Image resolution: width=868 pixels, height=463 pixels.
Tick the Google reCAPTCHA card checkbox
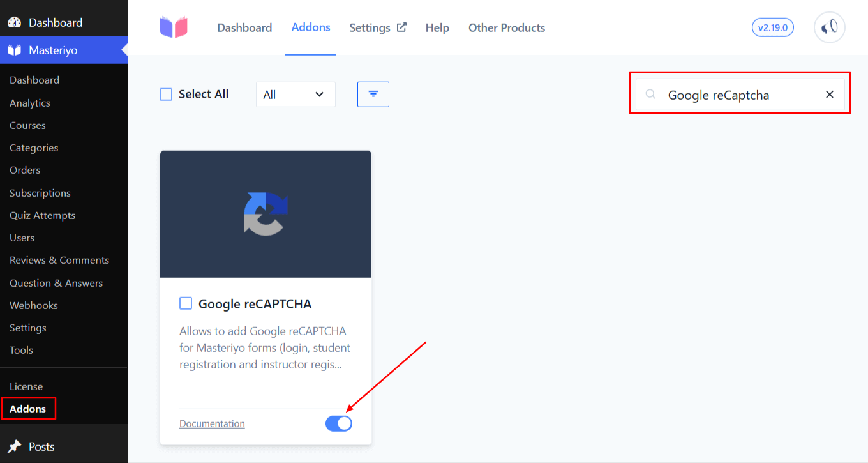186,303
